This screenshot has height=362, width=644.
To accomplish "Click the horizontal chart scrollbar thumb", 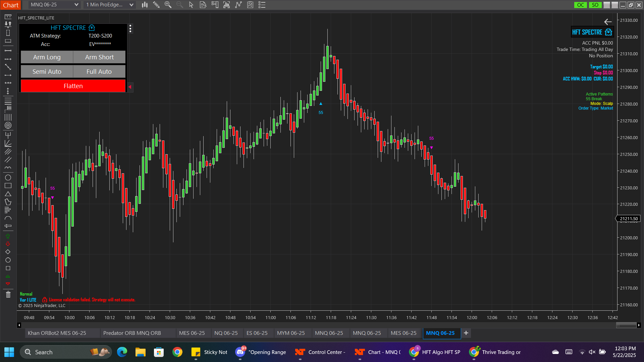I will (626, 325).
